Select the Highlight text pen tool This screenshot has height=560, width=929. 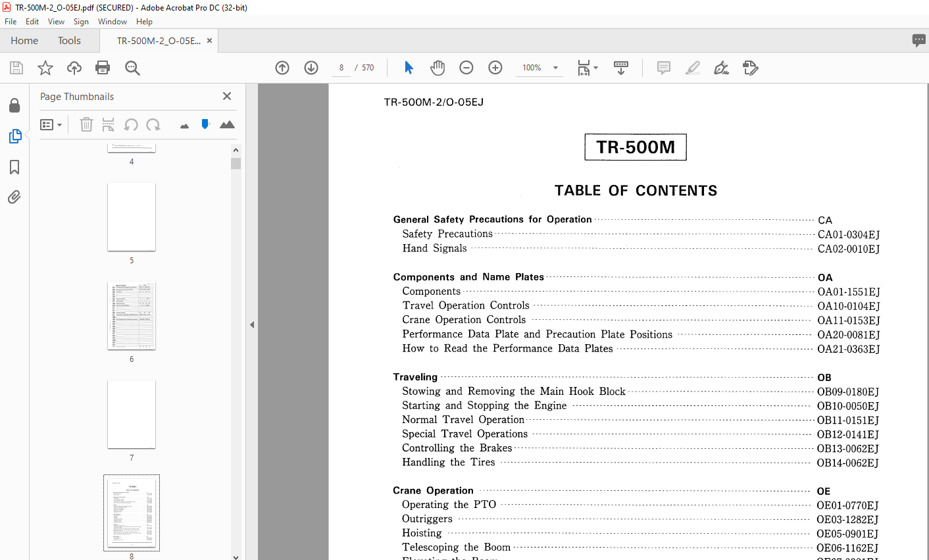tap(693, 68)
